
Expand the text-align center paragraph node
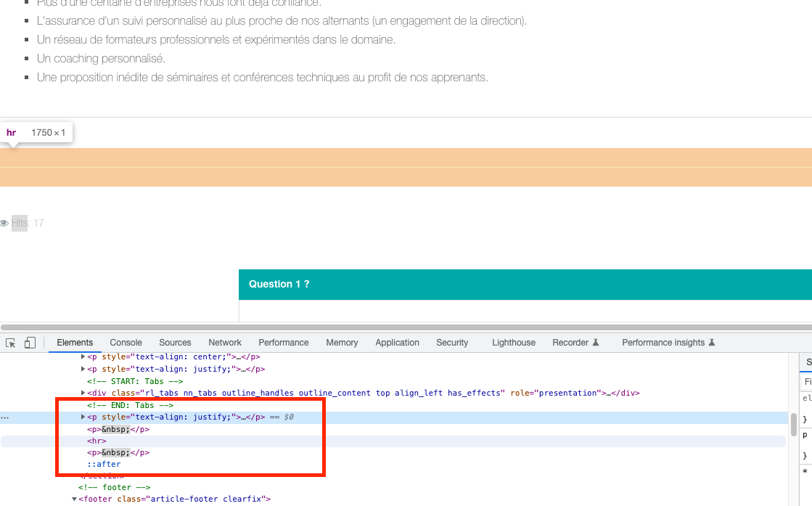[x=83, y=357]
